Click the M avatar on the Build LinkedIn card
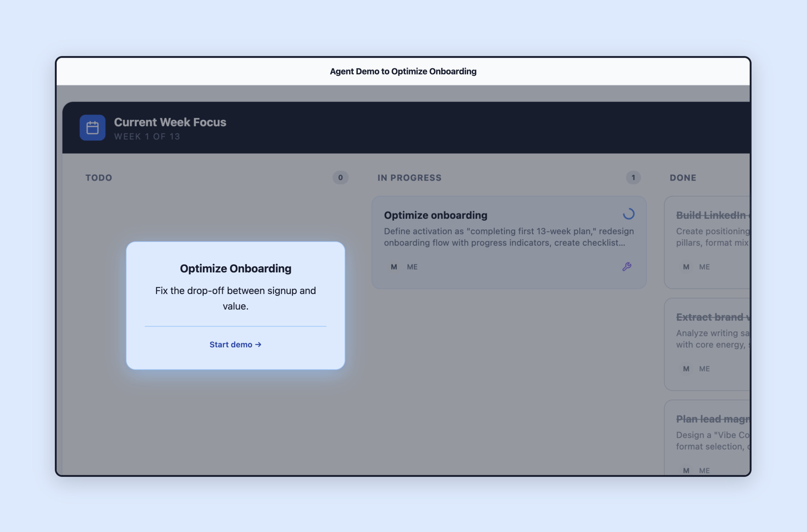 686,267
